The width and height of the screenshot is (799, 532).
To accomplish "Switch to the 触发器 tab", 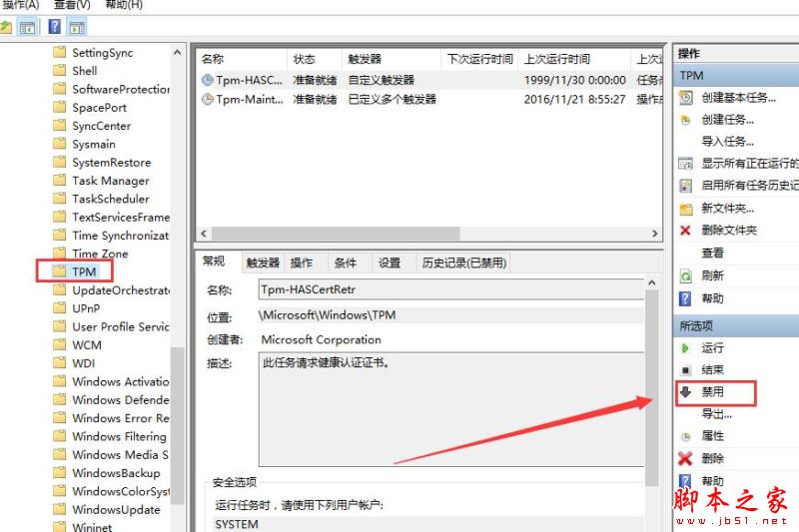I will click(x=263, y=263).
